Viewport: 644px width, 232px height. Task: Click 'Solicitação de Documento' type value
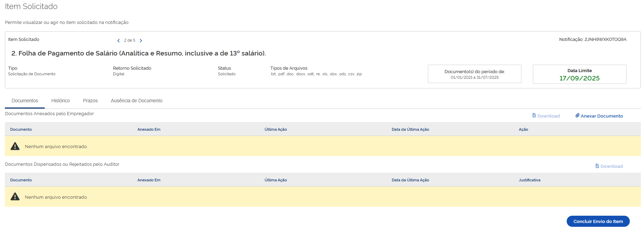click(x=32, y=74)
